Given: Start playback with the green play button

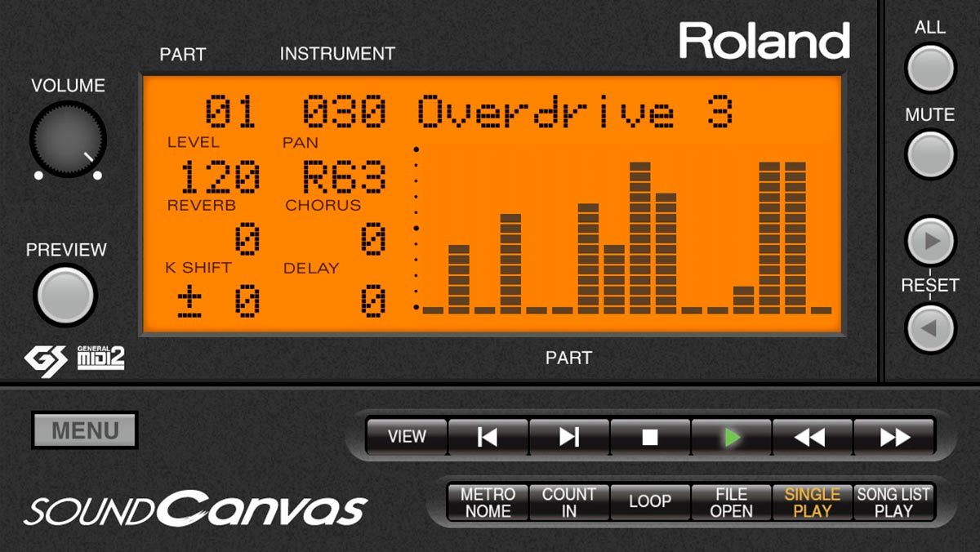Looking at the screenshot, I should click(x=732, y=437).
